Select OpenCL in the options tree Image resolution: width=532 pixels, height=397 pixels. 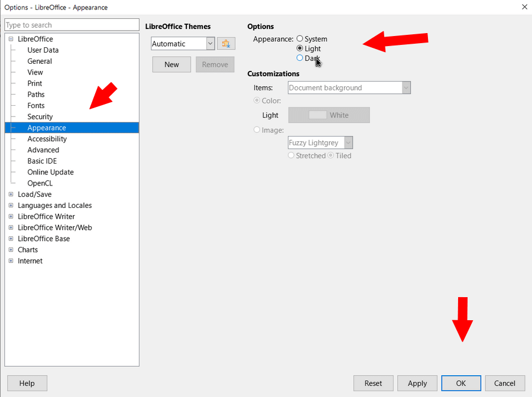click(x=40, y=183)
